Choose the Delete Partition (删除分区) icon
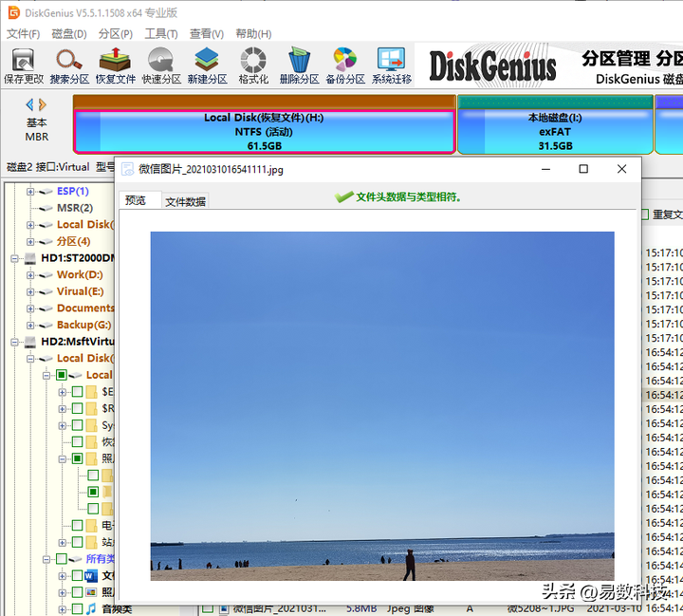 299,65
